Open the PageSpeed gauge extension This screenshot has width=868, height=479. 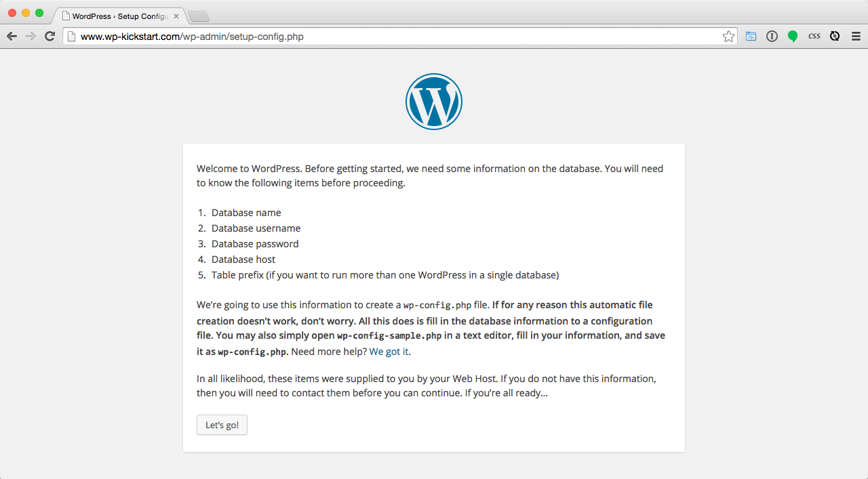coord(751,37)
